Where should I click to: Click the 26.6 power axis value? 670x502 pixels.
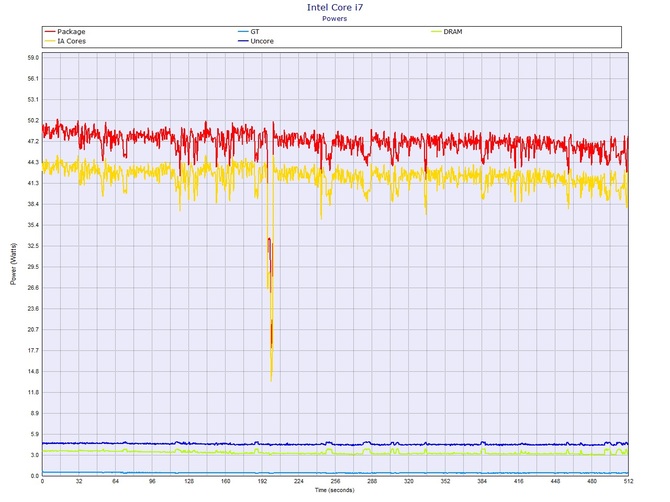(x=33, y=288)
